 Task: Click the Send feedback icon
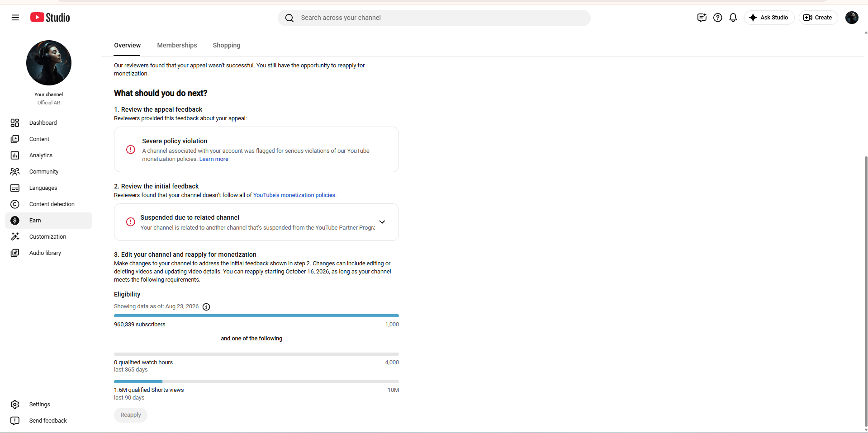[x=15, y=421]
